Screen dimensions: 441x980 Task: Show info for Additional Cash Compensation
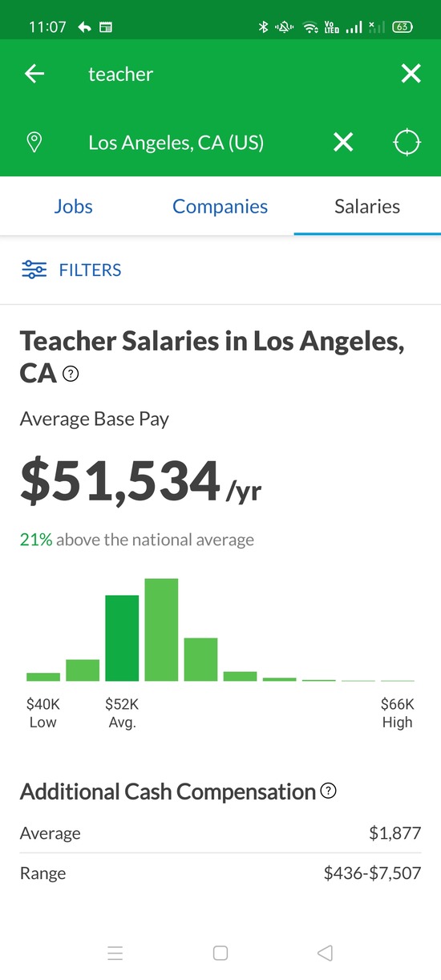click(328, 792)
